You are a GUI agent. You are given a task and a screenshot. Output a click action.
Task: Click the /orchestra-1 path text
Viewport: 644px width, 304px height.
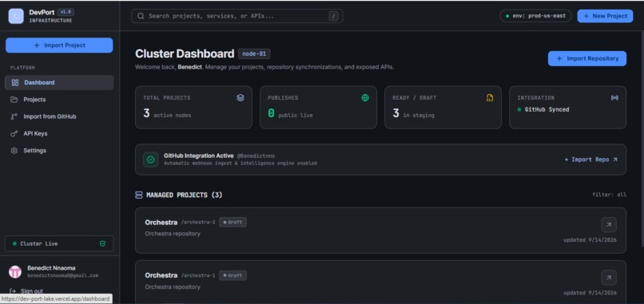198,275
